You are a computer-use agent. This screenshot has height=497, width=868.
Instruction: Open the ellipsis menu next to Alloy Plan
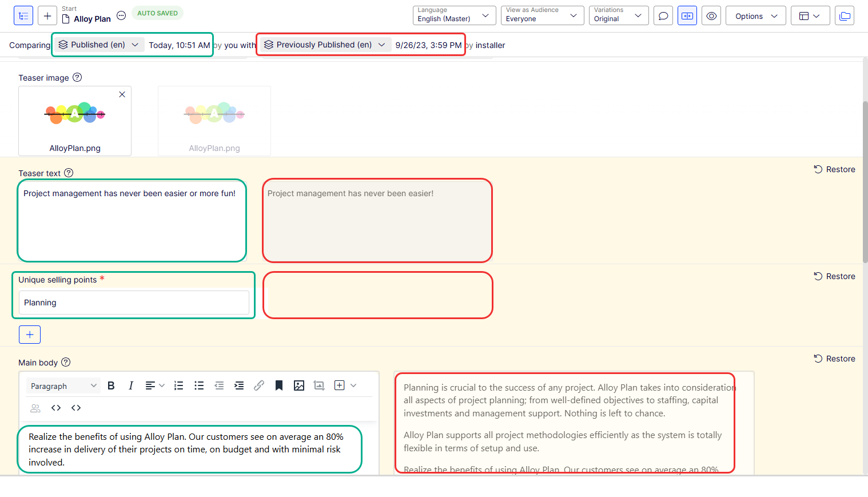(x=121, y=15)
